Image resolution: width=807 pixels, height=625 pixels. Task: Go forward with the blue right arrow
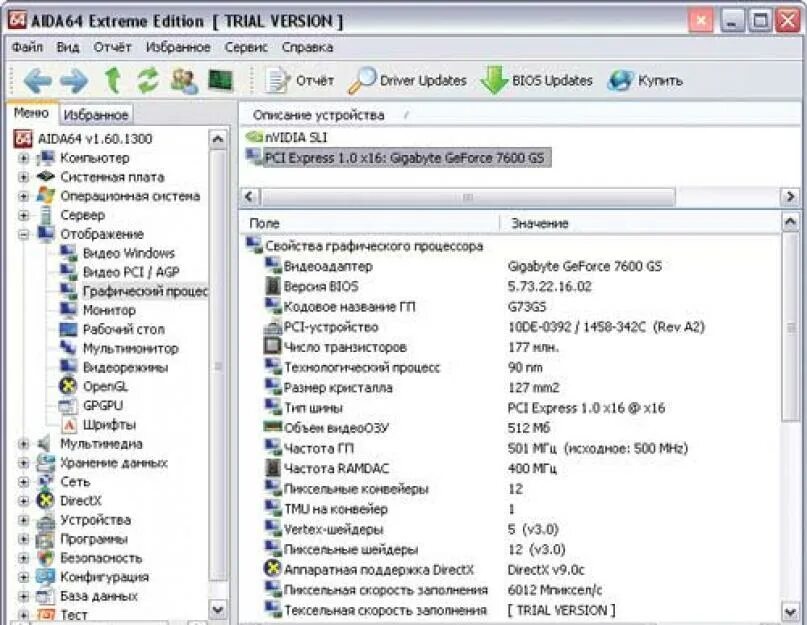[74, 81]
